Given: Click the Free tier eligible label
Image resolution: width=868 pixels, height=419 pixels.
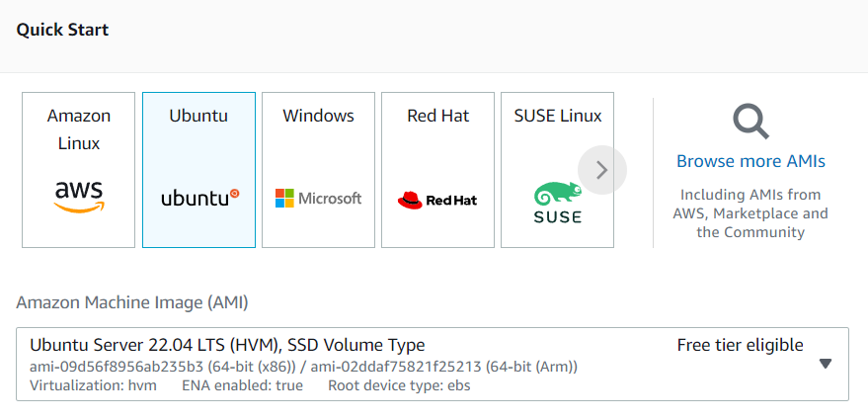Looking at the screenshot, I should click(740, 345).
